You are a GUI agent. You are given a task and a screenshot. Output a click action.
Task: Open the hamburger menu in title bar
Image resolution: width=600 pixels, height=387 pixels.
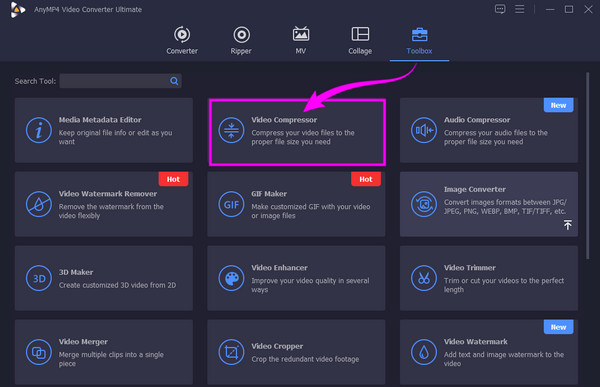click(520, 9)
